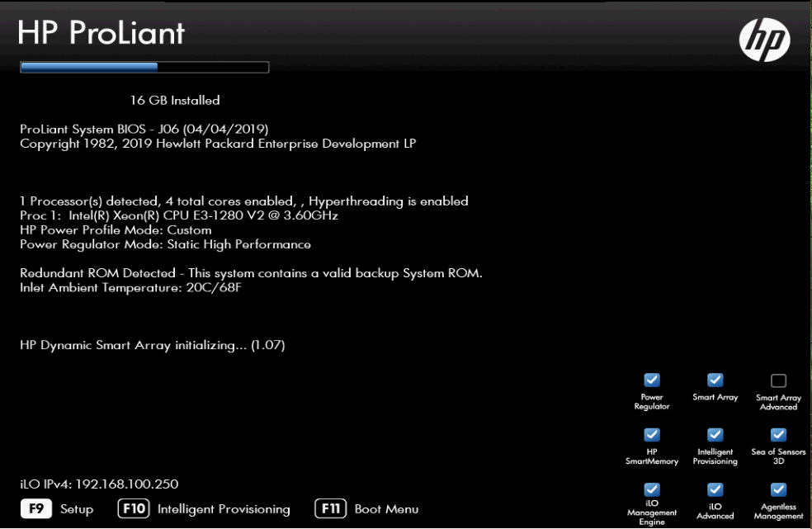Toggle the iLO Advanced checkbox
This screenshot has height=529, width=812.
tap(715, 489)
